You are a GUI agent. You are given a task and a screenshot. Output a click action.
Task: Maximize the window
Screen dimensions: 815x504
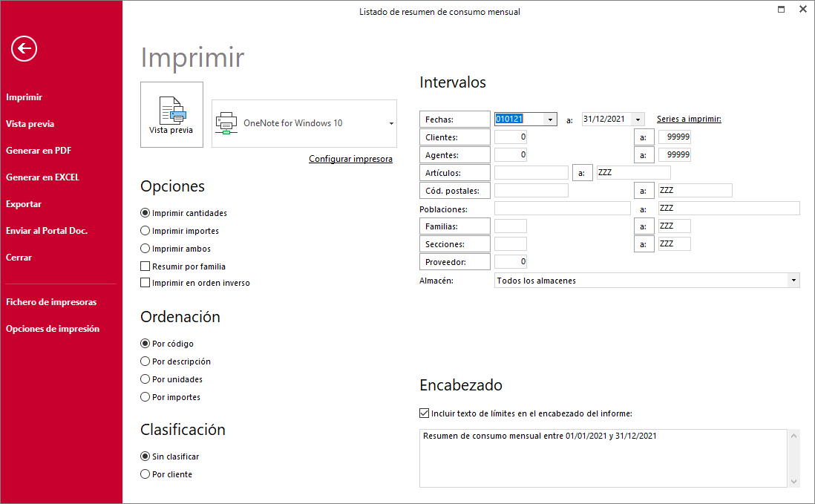(x=781, y=9)
